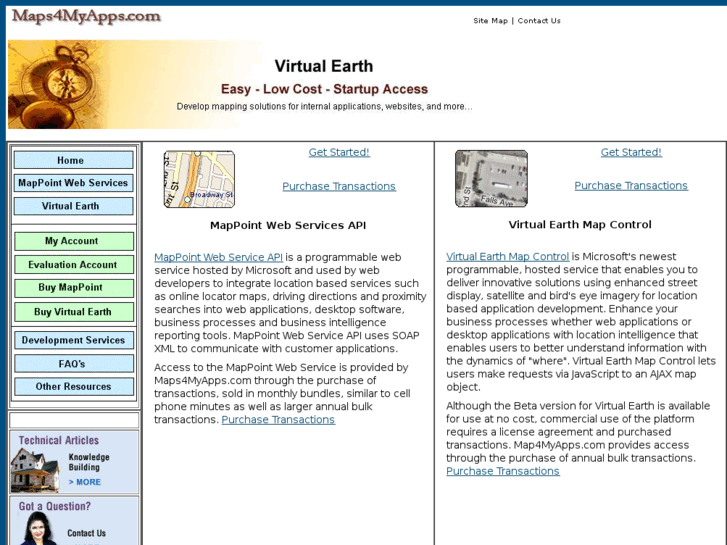727x545 pixels.
Task: Click the Knowledge Building text
Action: [x=89, y=462]
